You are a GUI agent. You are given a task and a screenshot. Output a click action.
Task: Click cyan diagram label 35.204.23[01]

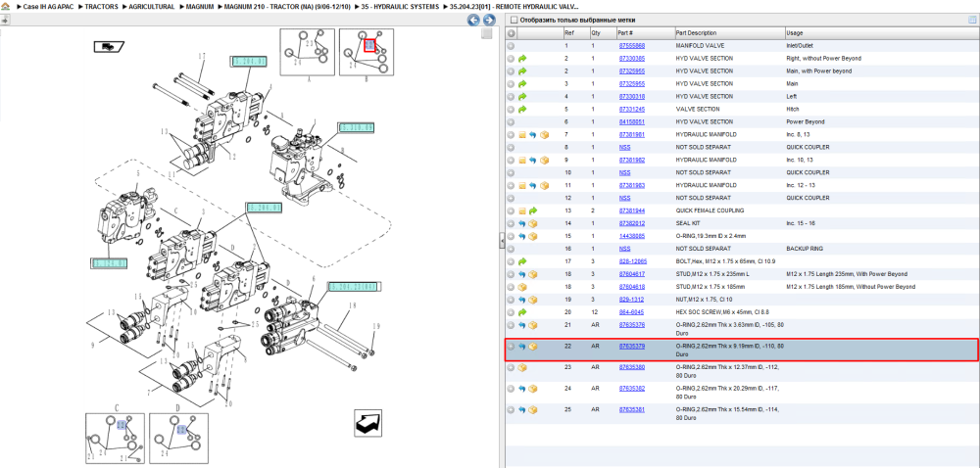click(353, 287)
